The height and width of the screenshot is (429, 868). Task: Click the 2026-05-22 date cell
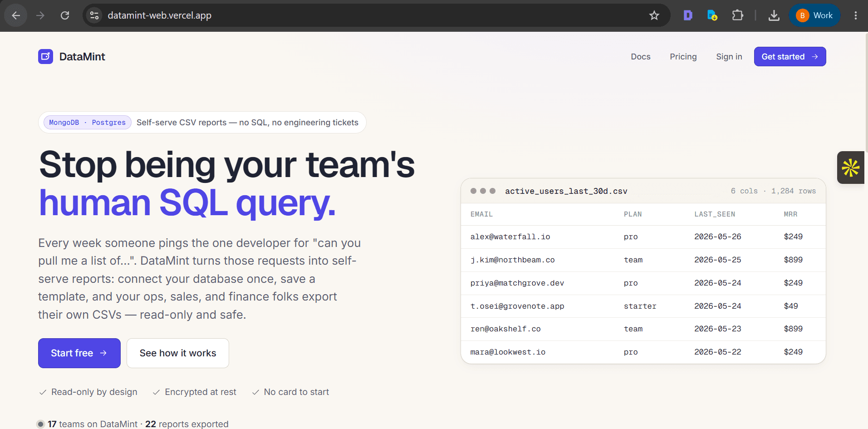[x=717, y=352]
